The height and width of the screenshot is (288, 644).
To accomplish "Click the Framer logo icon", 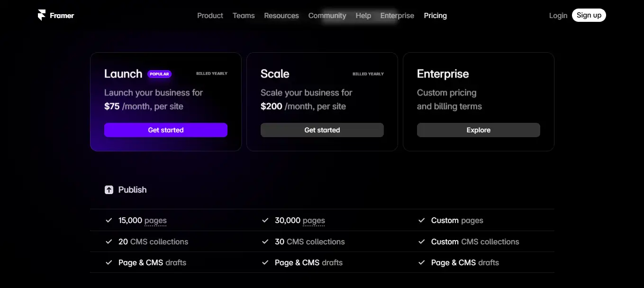I will (x=42, y=15).
